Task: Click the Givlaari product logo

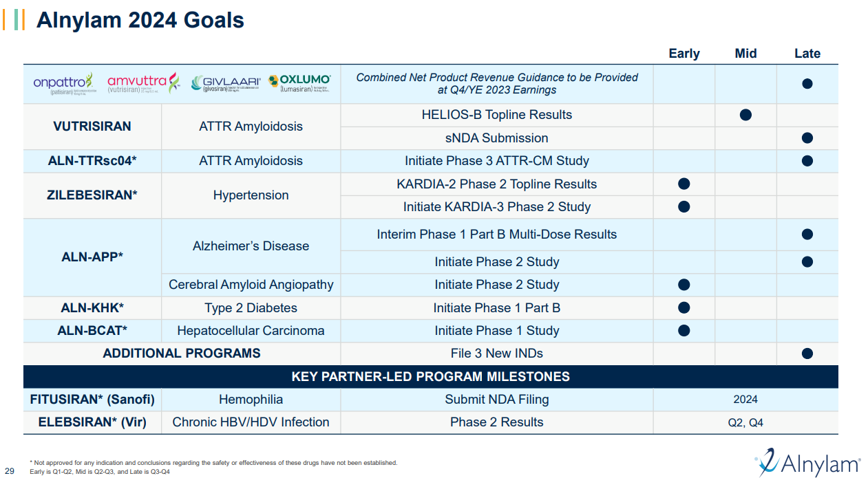Action: pos(226,84)
